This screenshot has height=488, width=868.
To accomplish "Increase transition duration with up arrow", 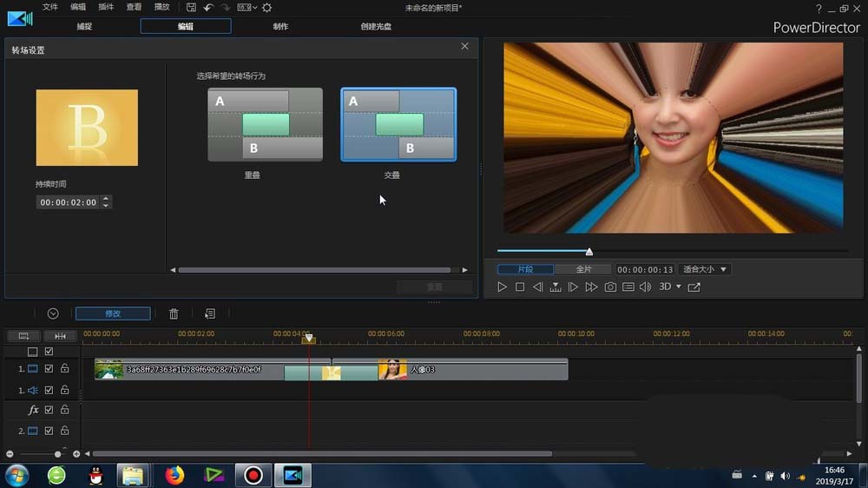I will tap(106, 199).
